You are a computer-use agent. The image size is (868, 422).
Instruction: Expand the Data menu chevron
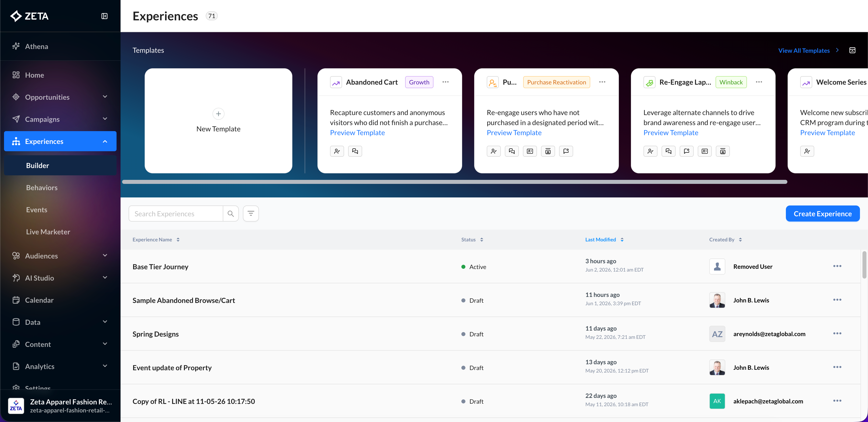(105, 322)
